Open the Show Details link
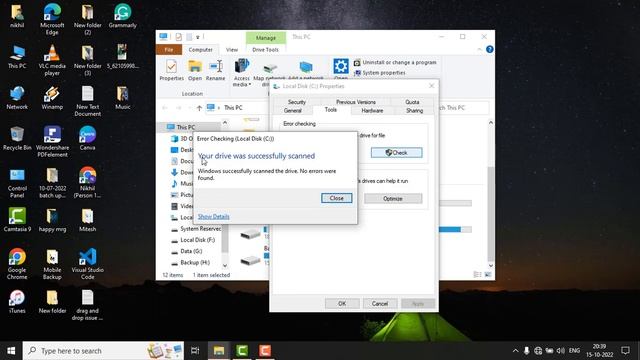The image size is (640, 360). point(213,216)
